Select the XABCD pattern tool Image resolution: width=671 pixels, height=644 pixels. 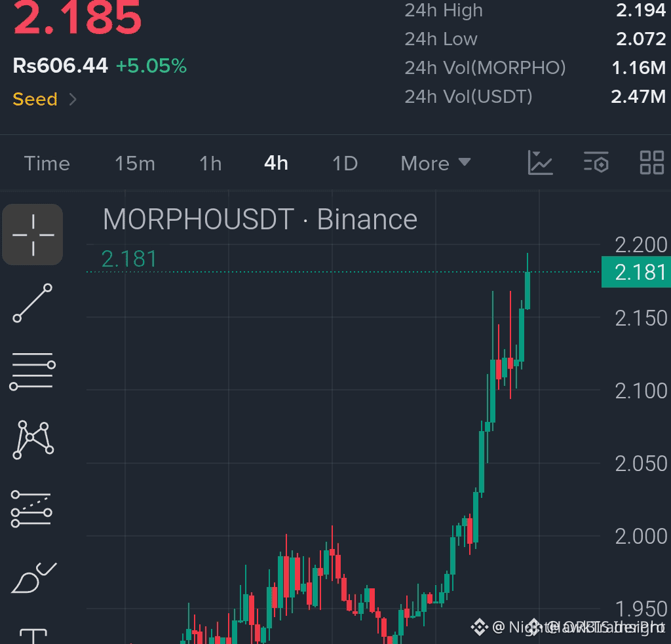pyautogui.click(x=33, y=440)
